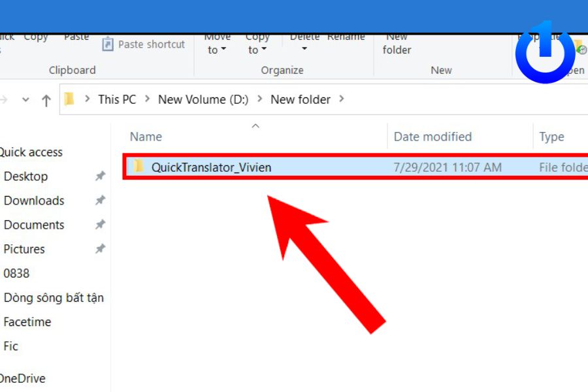This screenshot has width=588, height=392.
Task: Click the folder icon in address bar
Action: click(x=69, y=99)
